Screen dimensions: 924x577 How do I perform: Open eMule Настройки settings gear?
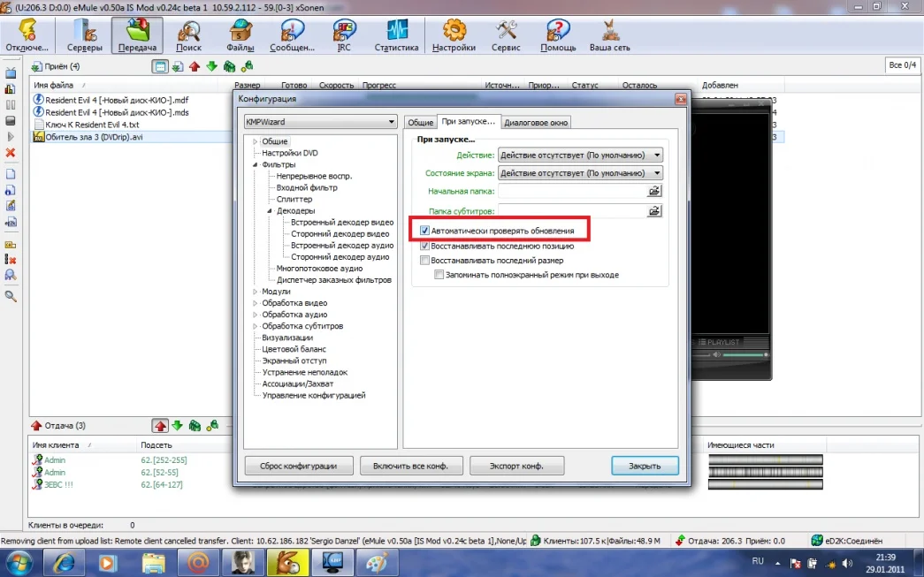point(454,35)
